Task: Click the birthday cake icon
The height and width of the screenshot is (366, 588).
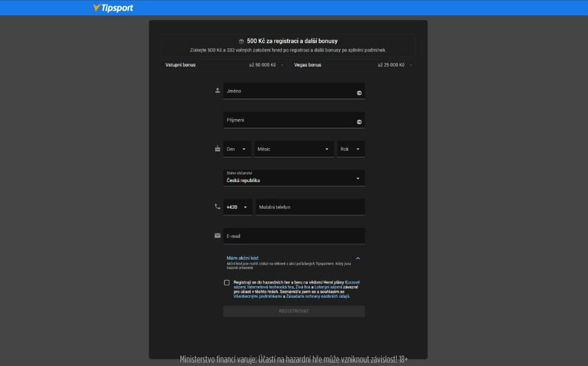Action: tap(218, 149)
